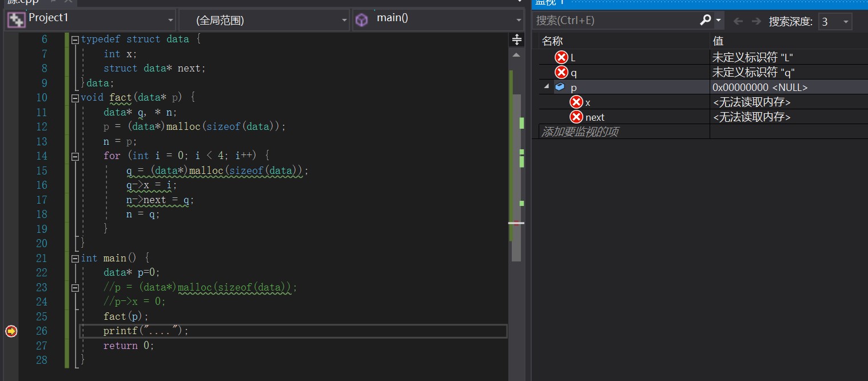Image resolution: width=868 pixels, height=381 pixels.
Task: Click value 未定义标识符 "q"
Action: coord(753,73)
